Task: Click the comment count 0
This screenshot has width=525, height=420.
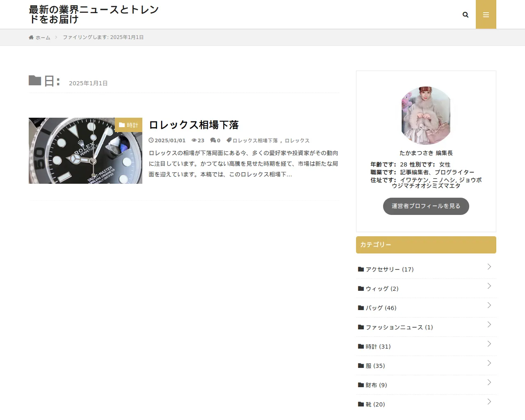Action: pos(219,140)
